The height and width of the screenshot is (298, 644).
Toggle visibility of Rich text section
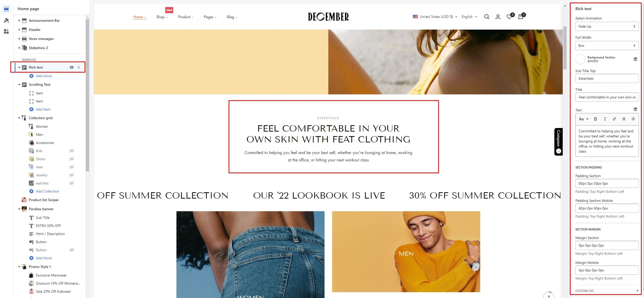pos(72,67)
